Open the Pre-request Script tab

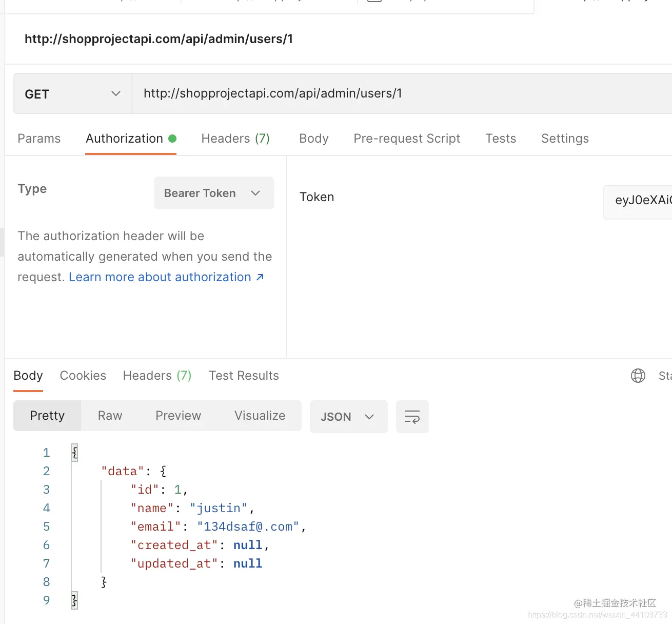point(407,139)
